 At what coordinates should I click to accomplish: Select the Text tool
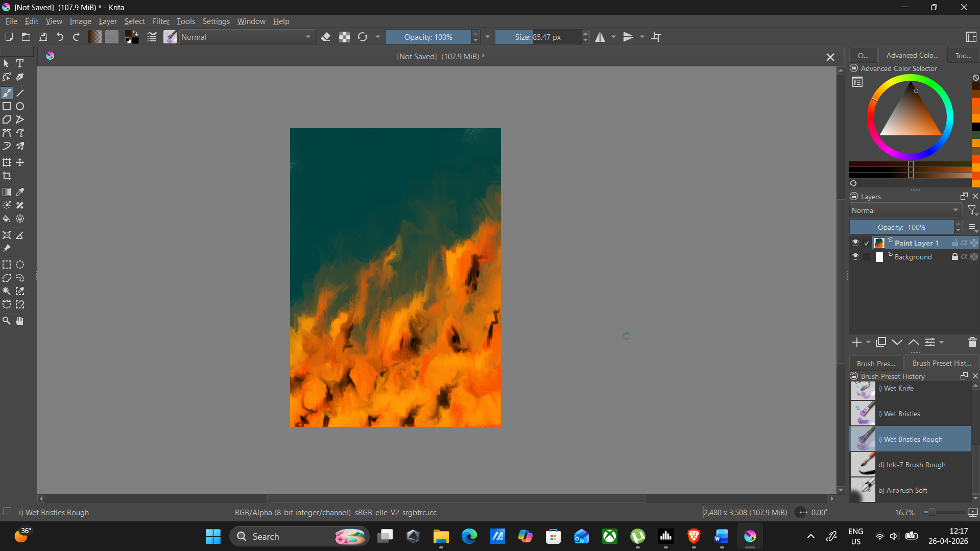20,63
